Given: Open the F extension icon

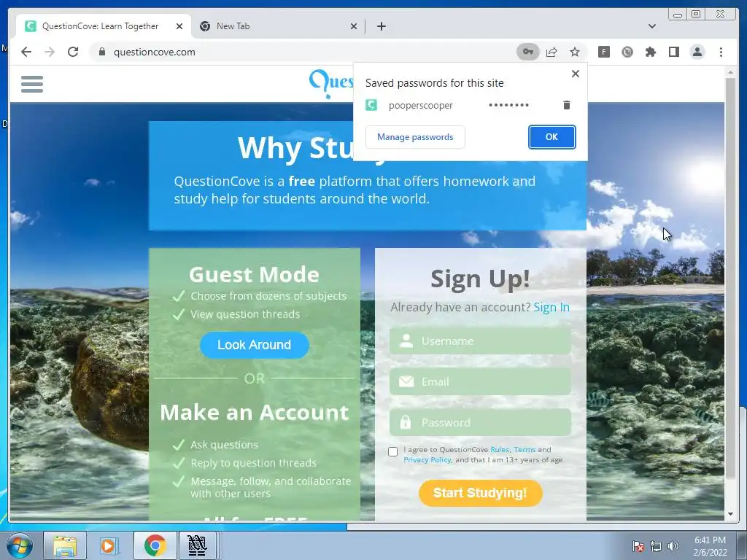Looking at the screenshot, I should pos(603,52).
